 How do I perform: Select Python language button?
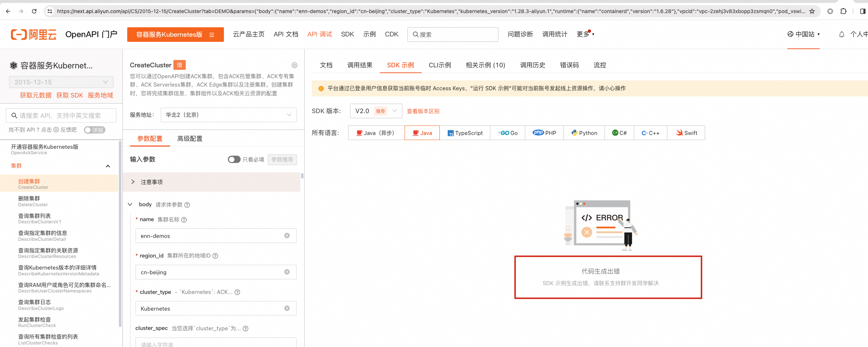[x=584, y=133]
